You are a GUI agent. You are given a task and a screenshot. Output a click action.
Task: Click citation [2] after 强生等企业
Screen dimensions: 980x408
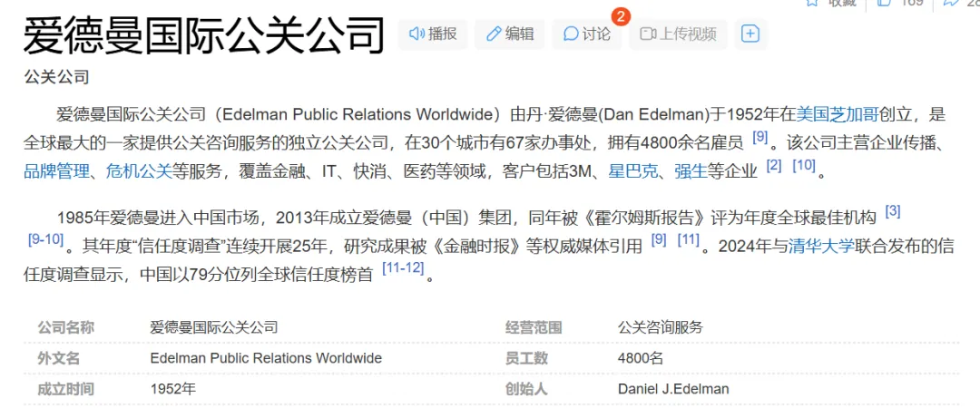click(774, 166)
